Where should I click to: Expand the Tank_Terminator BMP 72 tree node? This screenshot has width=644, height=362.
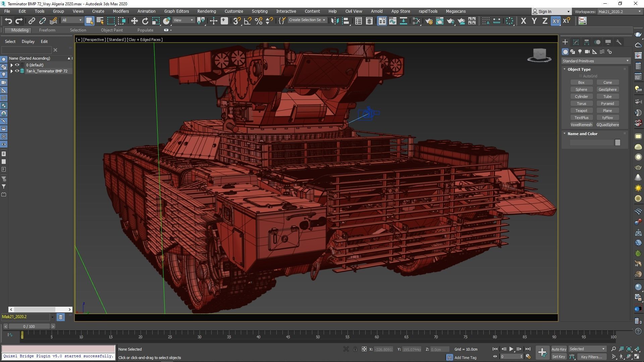12,71
